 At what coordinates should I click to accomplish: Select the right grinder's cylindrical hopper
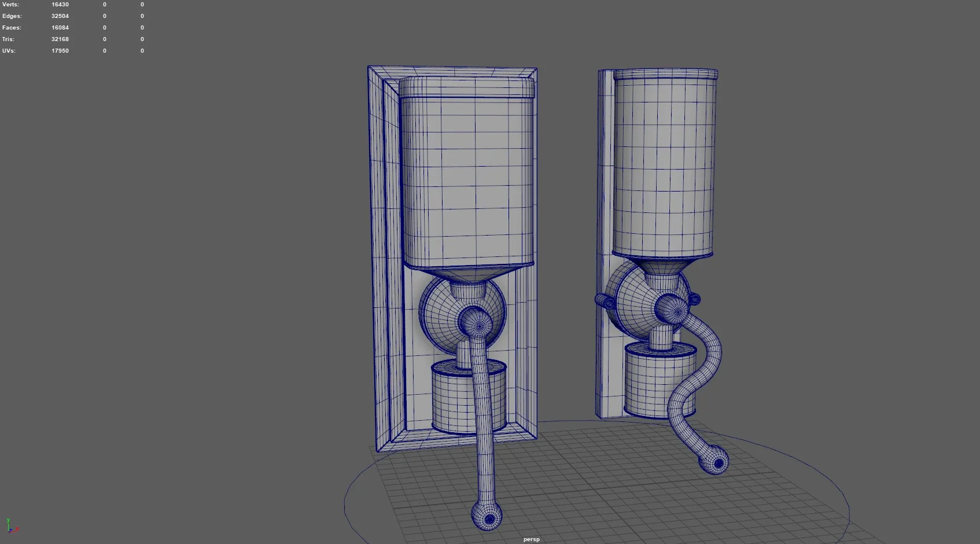click(x=664, y=165)
